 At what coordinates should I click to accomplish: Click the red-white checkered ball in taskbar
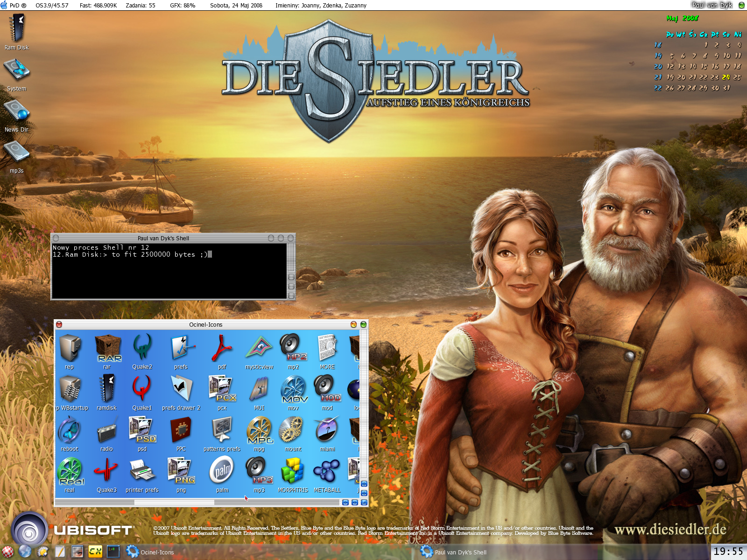(8, 552)
